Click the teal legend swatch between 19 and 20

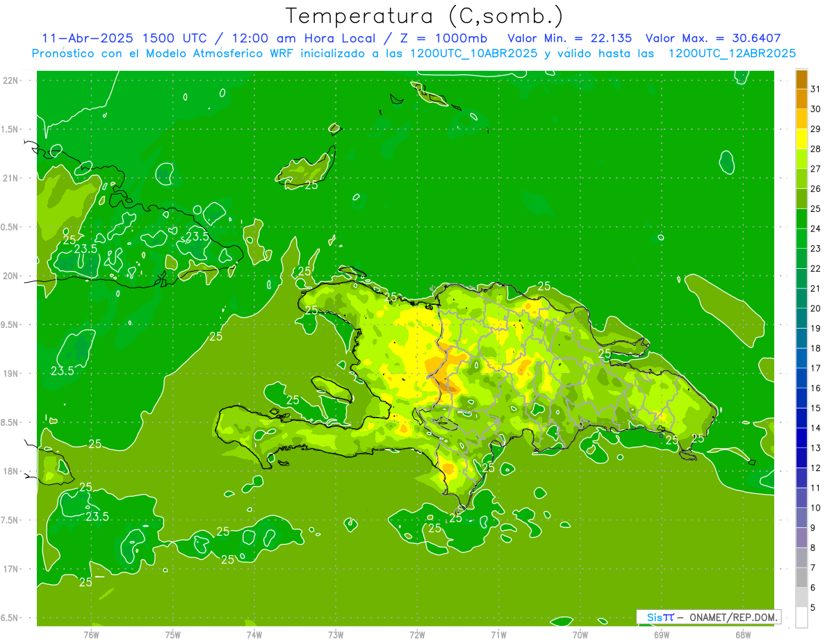point(801,319)
